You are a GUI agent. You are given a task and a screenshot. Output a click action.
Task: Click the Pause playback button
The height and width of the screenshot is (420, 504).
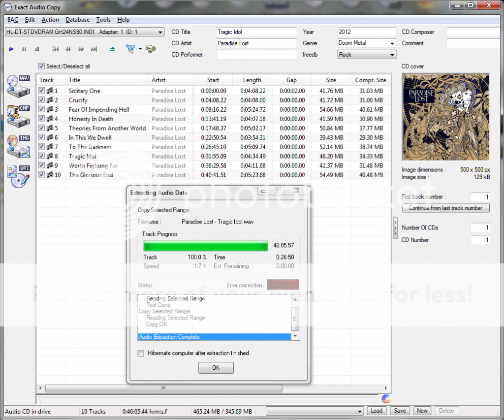point(24,49)
